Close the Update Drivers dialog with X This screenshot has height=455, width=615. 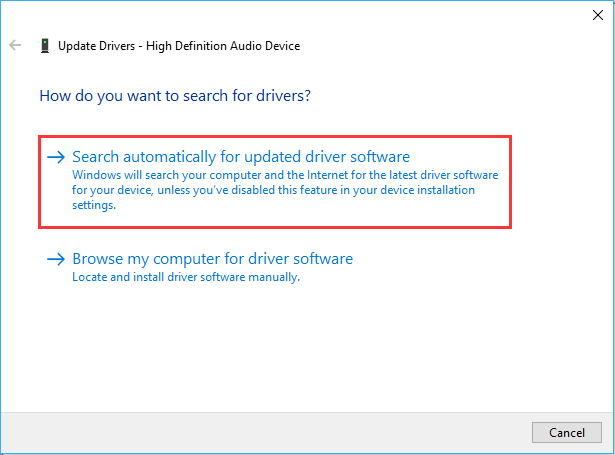(x=598, y=14)
